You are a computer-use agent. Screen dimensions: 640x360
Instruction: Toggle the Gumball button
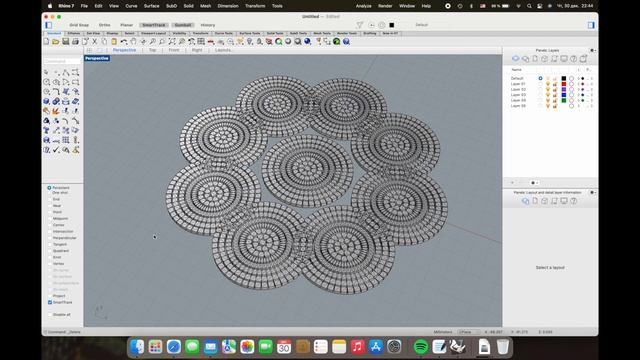tap(183, 25)
